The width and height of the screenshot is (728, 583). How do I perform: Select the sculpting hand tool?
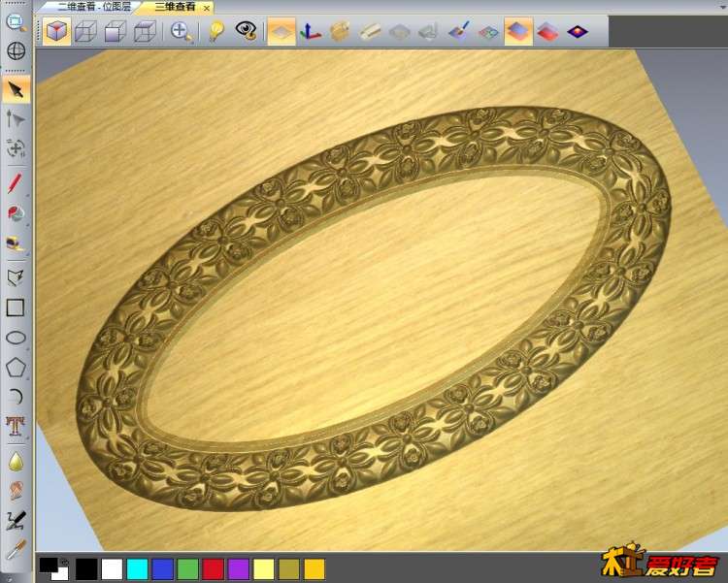(16, 490)
